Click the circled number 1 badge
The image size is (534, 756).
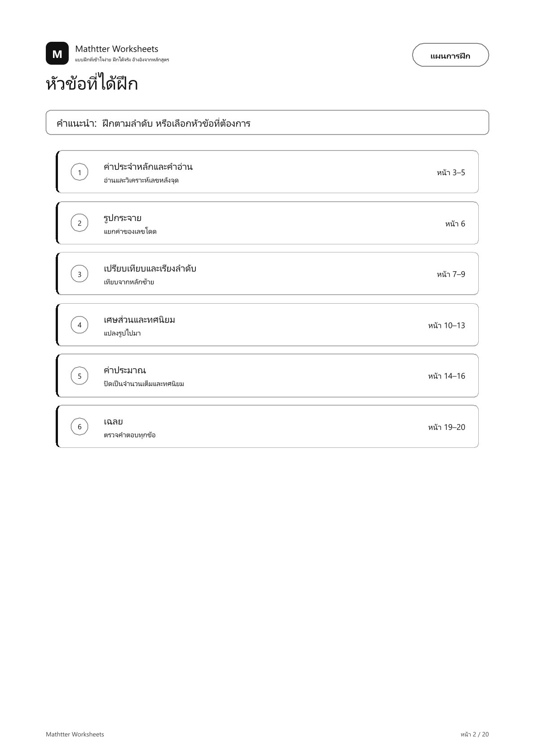[79, 172]
